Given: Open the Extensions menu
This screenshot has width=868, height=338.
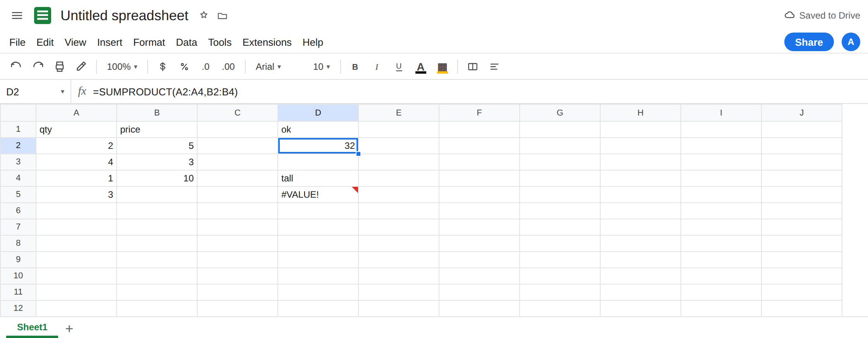Looking at the screenshot, I should tap(267, 42).
